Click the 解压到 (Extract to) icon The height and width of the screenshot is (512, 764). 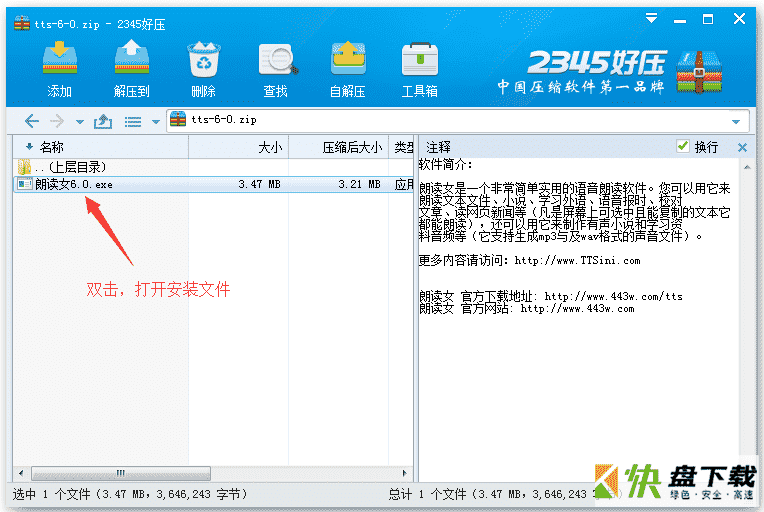pos(132,58)
